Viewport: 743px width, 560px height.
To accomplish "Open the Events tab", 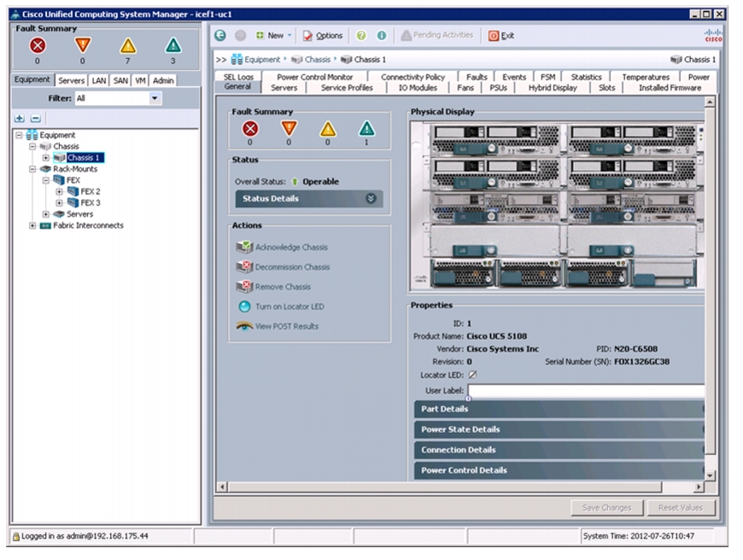I will (x=514, y=77).
